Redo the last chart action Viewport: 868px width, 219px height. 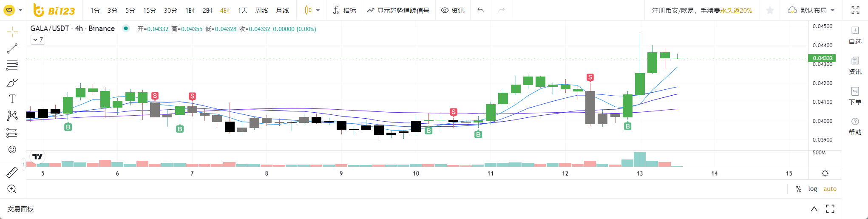click(x=502, y=10)
